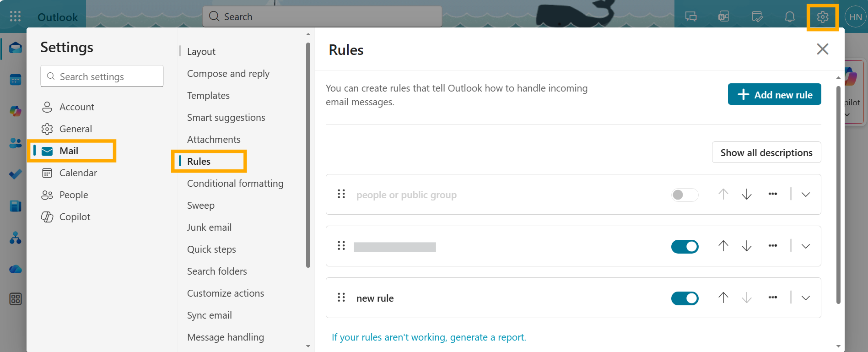868x352 pixels.
Task: Turn off the 'new rule' toggle
Action: [685, 298]
